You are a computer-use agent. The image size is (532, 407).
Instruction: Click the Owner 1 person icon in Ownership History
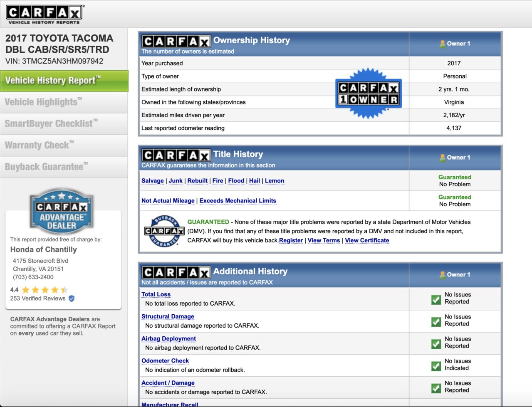[443, 44]
